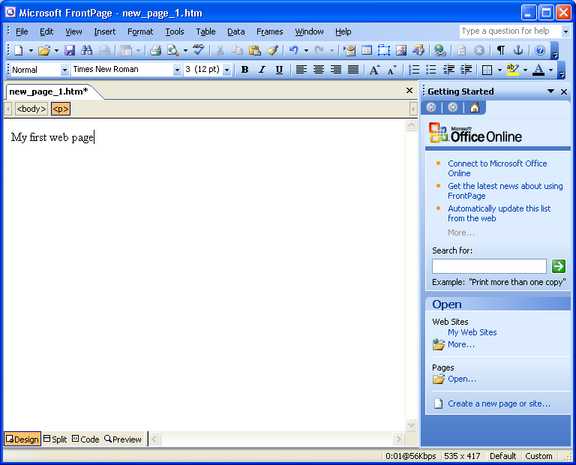Click the Preview in Browser icon
576x465 pixels.
[173, 50]
